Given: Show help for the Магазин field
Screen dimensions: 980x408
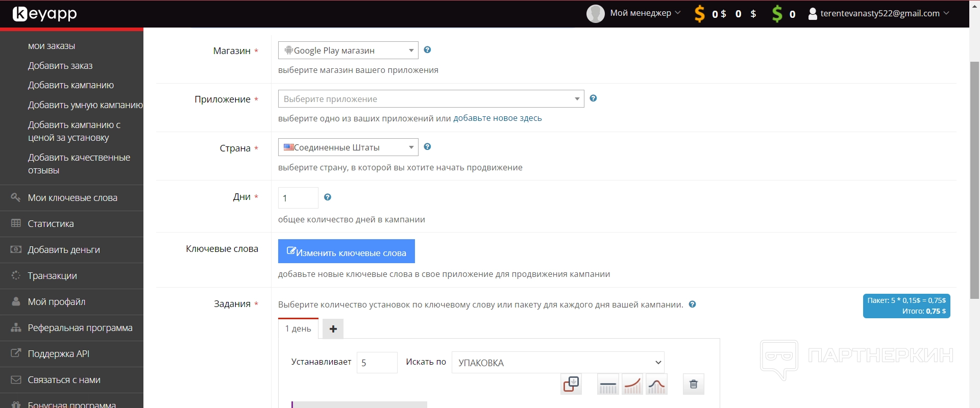Looking at the screenshot, I should [x=428, y=50].
